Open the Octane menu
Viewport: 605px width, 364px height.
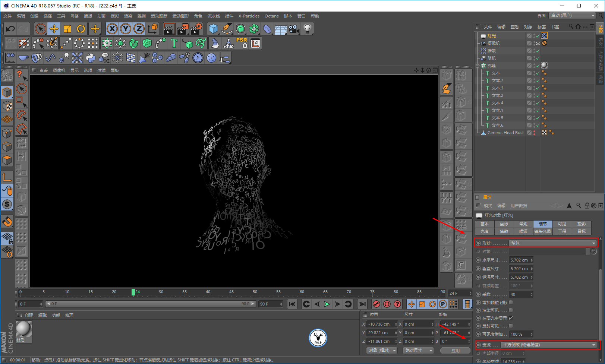coord(271,16)
